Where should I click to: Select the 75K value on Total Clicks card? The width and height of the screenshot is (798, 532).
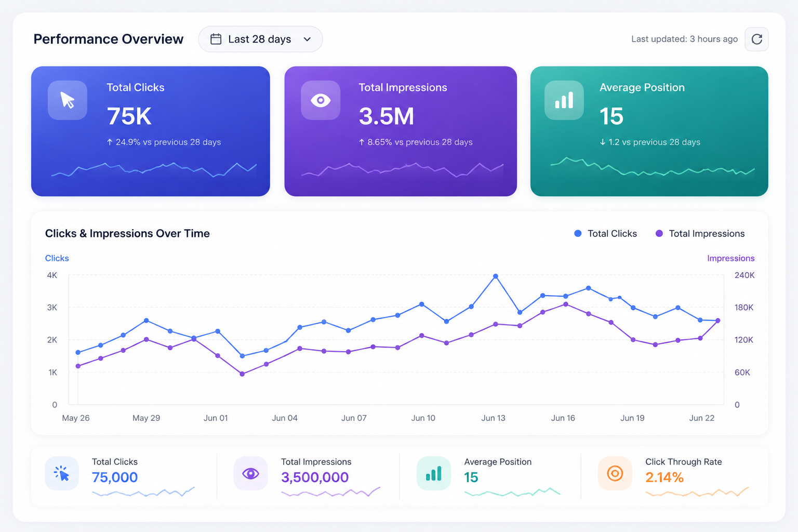pyautogui.click(x=129, y=116)
